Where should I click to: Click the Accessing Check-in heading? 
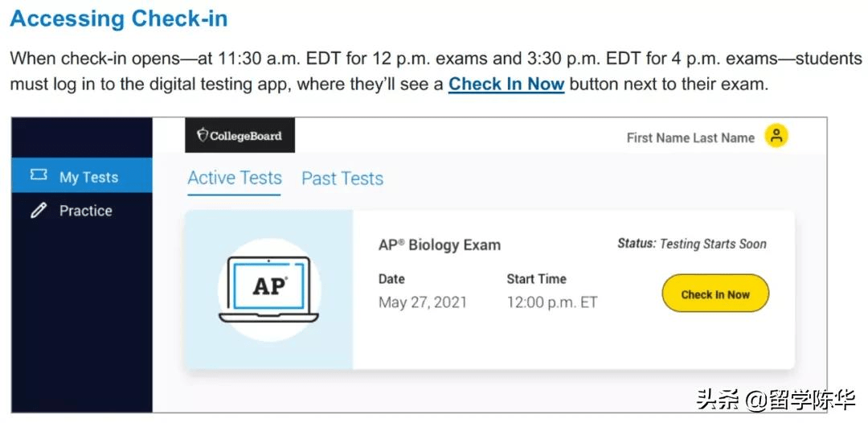[119, 18]
